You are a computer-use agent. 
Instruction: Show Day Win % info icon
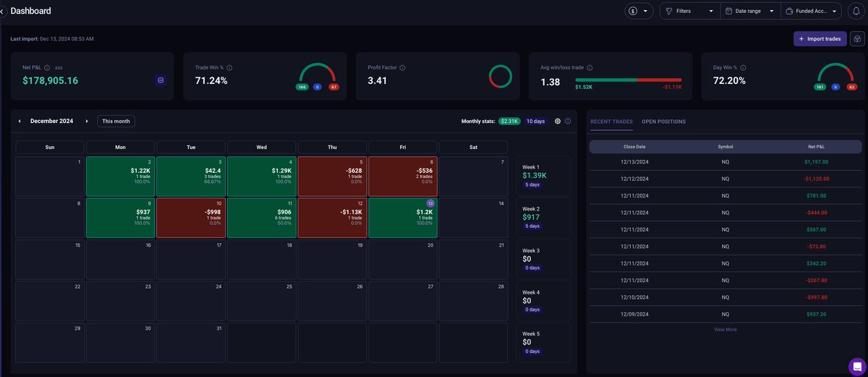pos(744,67)
